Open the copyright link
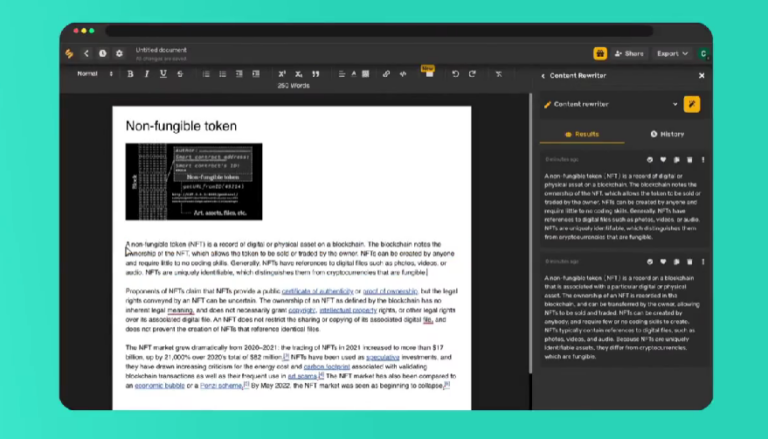768x439 pixels. [302, 310]
